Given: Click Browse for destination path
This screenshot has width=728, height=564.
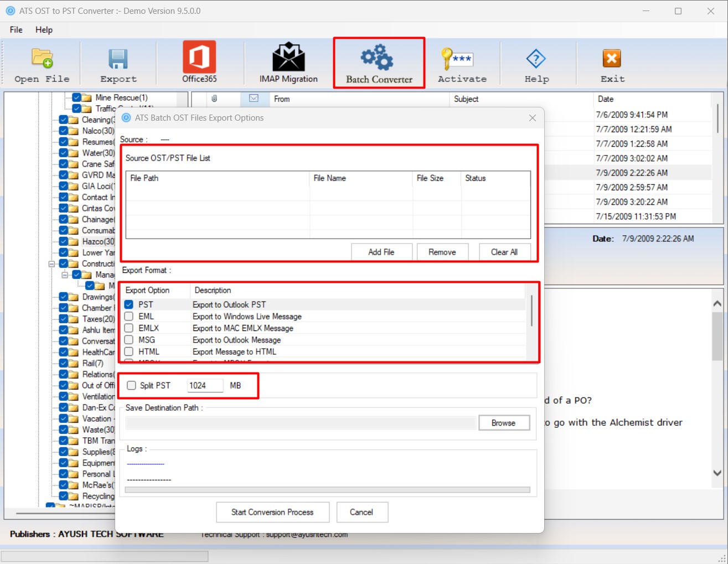Looking at the screenshot, I should 504,423.
